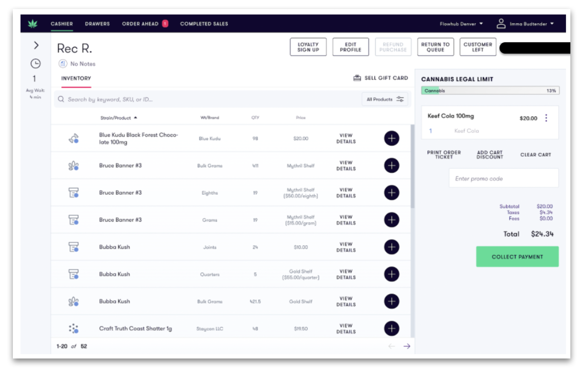This screenshot has width=588, height=378.
Task: Open the wait time clock icon
Action: [35, 63]
